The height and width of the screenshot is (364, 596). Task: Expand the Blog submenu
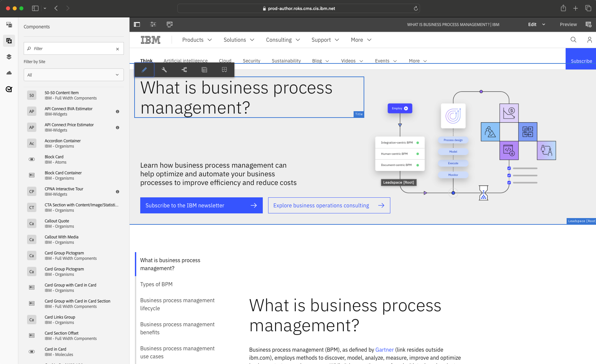321,61
